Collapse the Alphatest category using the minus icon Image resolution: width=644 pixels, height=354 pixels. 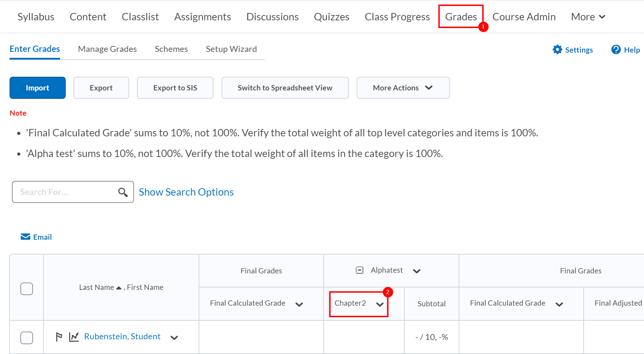[359, 270]
